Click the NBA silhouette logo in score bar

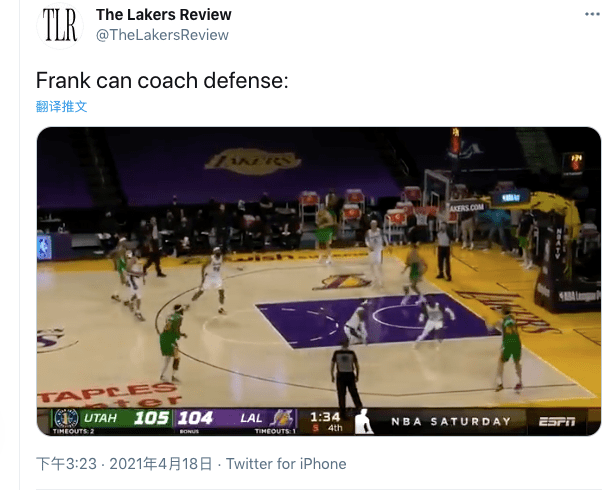(364, 421)
